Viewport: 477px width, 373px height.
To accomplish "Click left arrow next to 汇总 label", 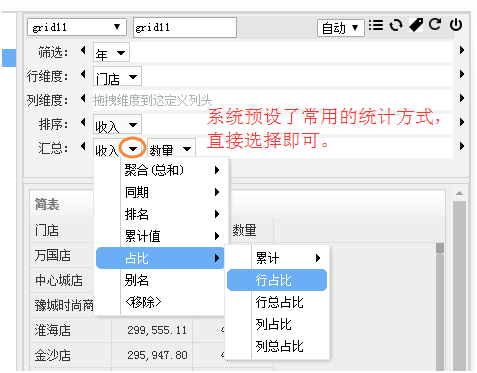I will pyautogui.click(x=83, y=147).
